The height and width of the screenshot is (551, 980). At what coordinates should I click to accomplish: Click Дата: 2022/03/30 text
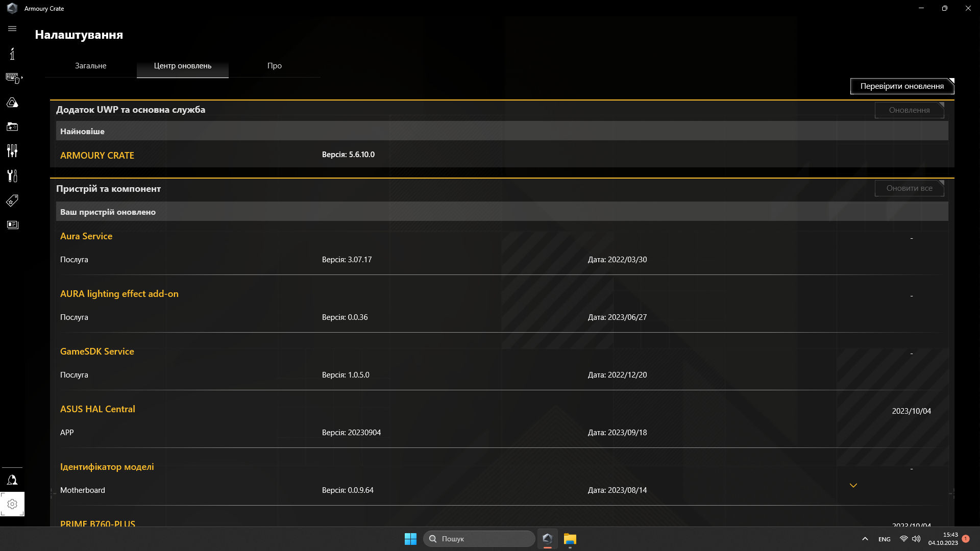point(617,260)
